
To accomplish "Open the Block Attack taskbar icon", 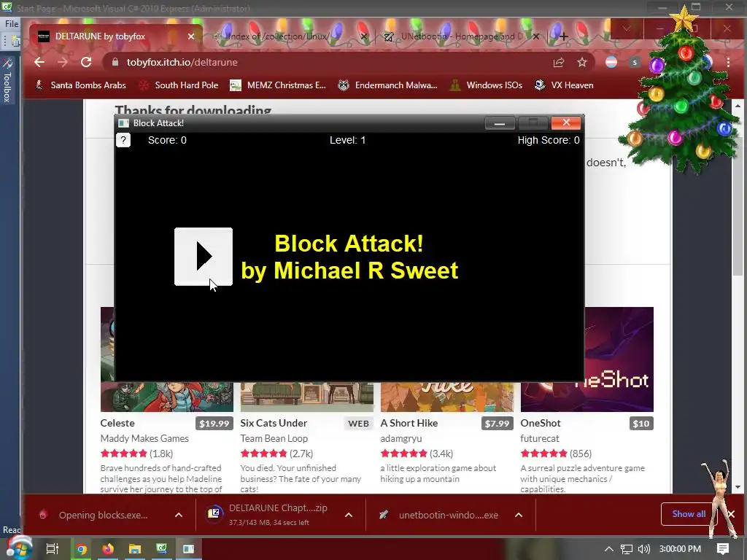I will tap(189, 548).
